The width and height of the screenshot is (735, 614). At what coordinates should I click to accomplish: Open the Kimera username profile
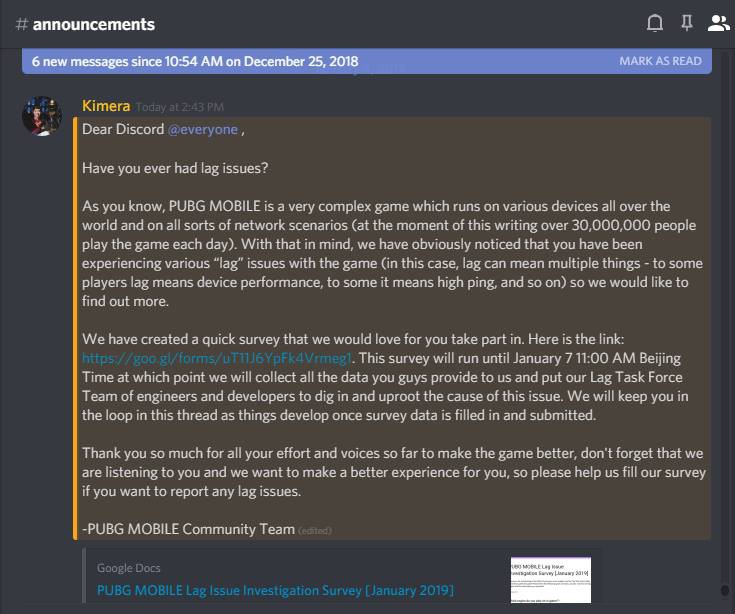coord(106,106)
